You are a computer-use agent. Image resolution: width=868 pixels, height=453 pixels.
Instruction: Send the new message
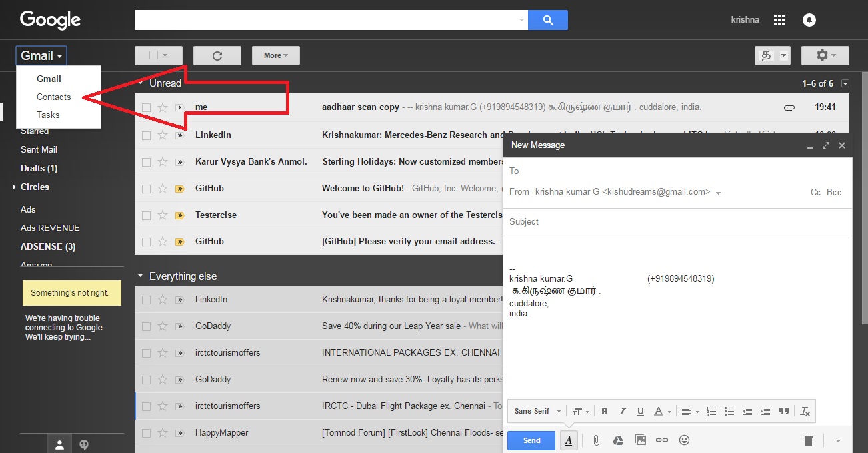click(531, 440)
